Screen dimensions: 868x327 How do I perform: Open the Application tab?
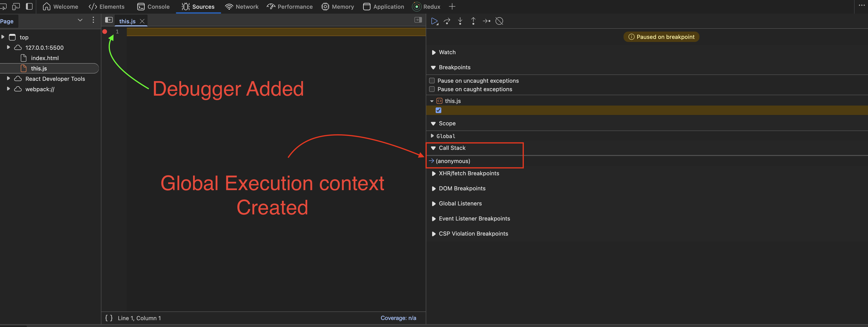click(x=384, y=6)
